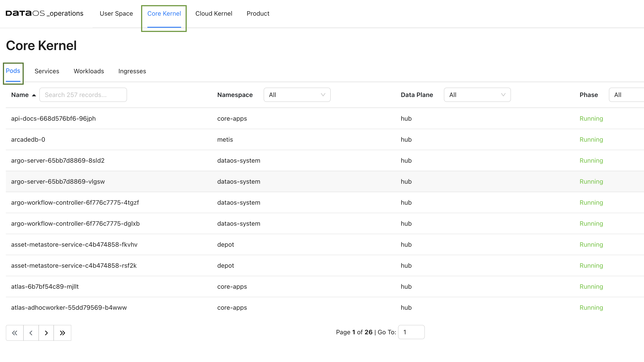Click the Pods tab icon
The width and height of the screenshot is (644, 362).
[13, 71]
